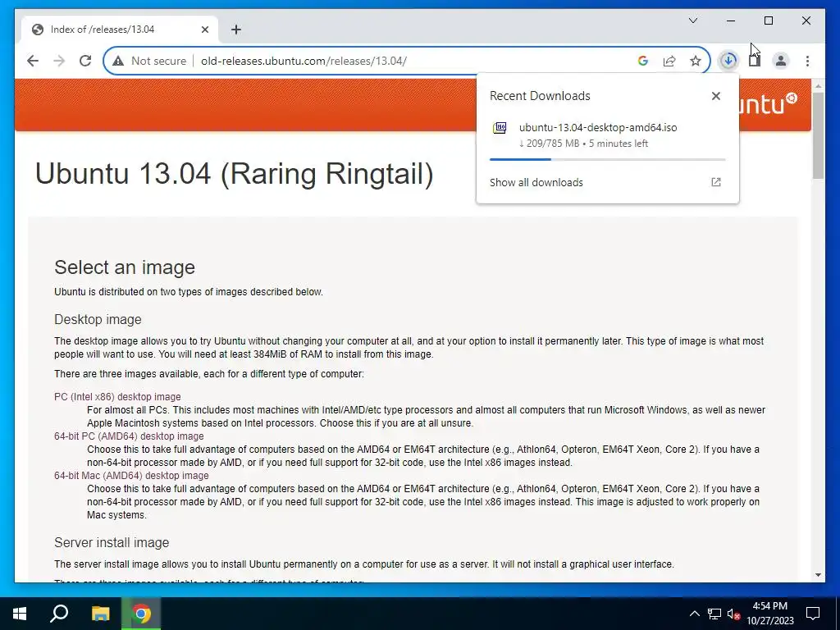Open a new browser tab

[x=236, y=30]
